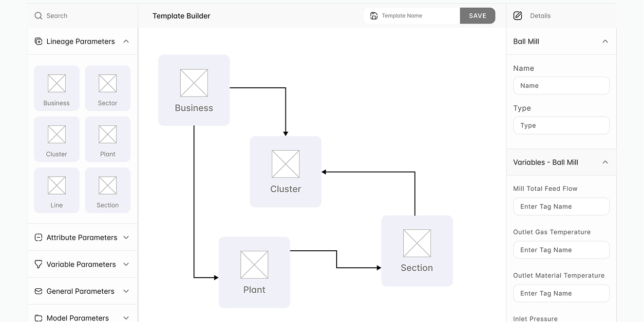Open the General Parameters section
The image size is (644, 322).
[126, 291]
